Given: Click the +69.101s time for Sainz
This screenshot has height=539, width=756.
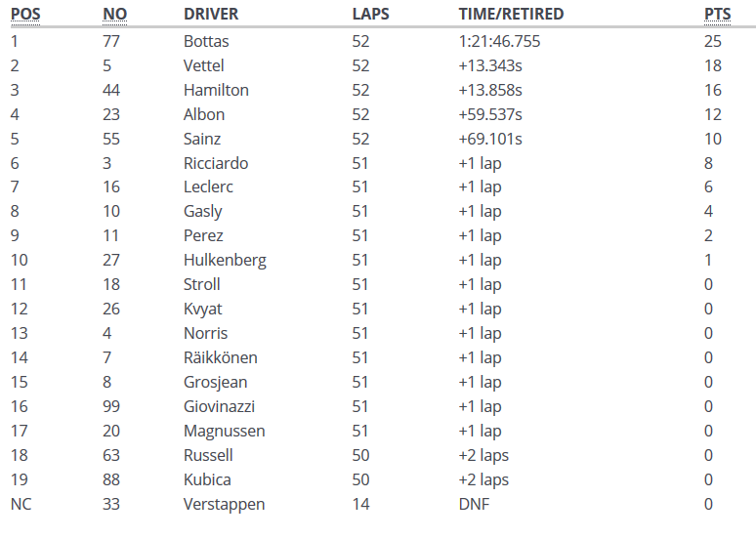Looking at the screenshot, I should tap(490, 139).
